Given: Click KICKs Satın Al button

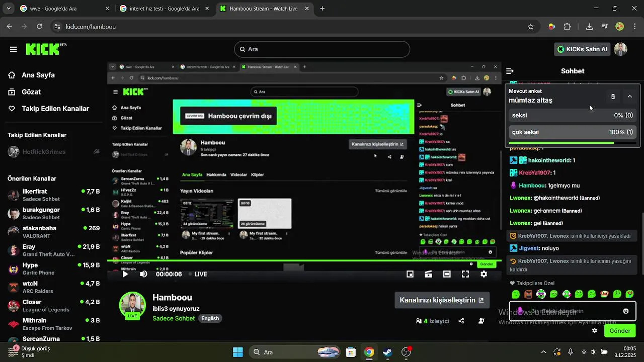Looking at the screenshot, I should point(582,49).
